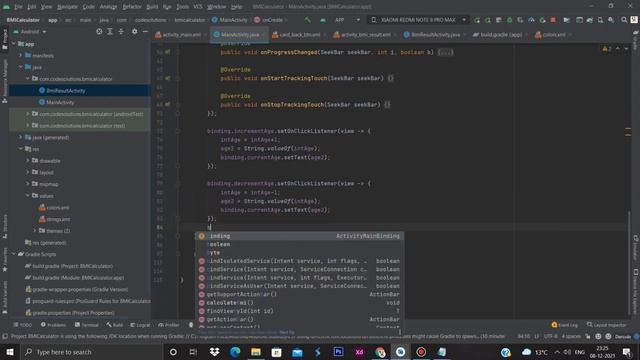Click the Chrome icon in taskbar
Screen dimensions: 640x360
click(x=380, y=352)
